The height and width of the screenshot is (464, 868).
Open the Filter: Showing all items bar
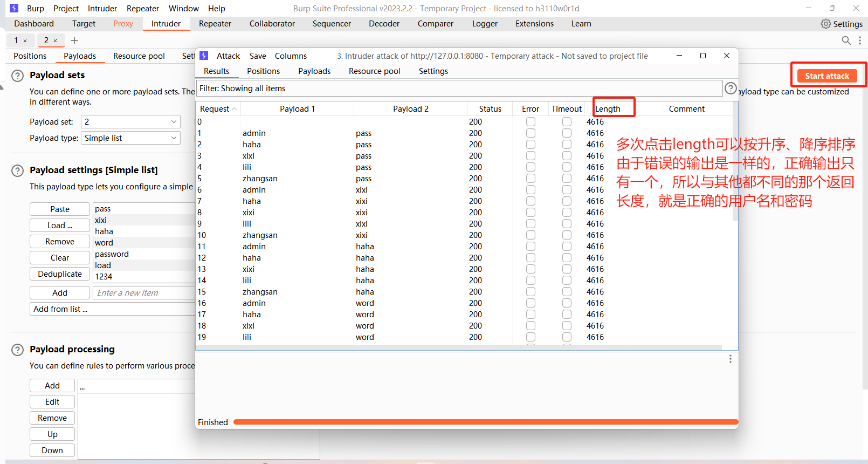459,88
